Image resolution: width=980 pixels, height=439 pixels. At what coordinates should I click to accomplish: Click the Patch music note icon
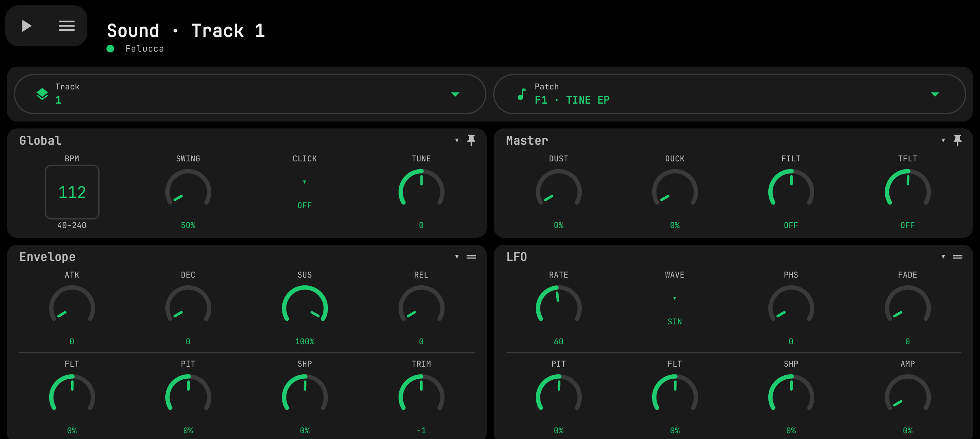click(x=522, y=94)
